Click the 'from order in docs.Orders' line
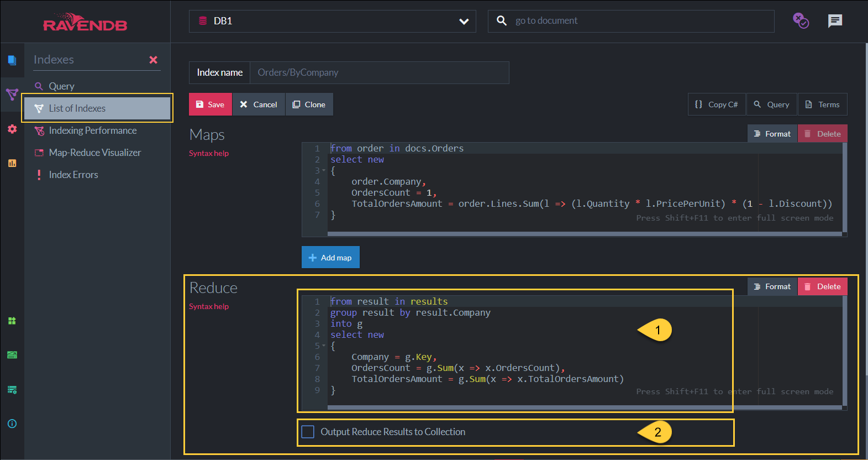Screen dimensions: 868x460 click(397, 148)
